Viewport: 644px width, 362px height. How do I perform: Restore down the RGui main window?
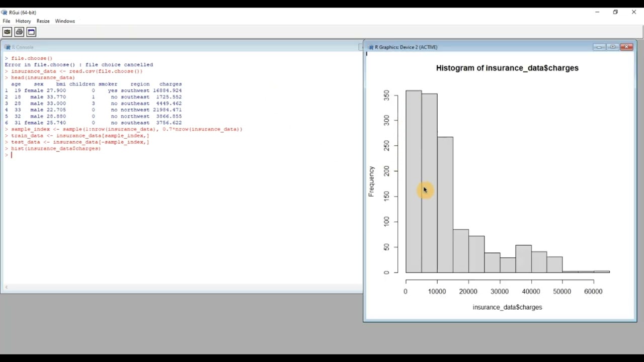(x=615, y=12)
